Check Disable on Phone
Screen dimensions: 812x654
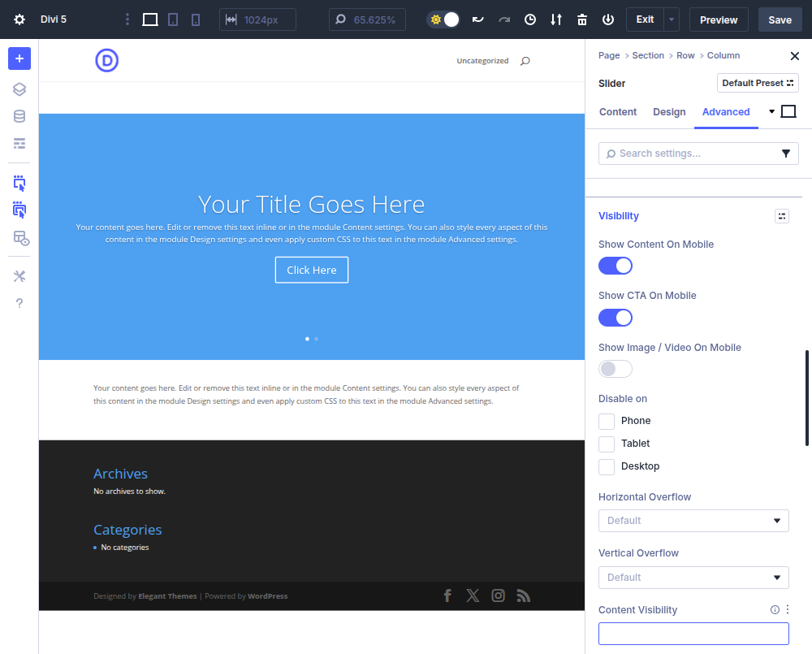coord(607,421)
